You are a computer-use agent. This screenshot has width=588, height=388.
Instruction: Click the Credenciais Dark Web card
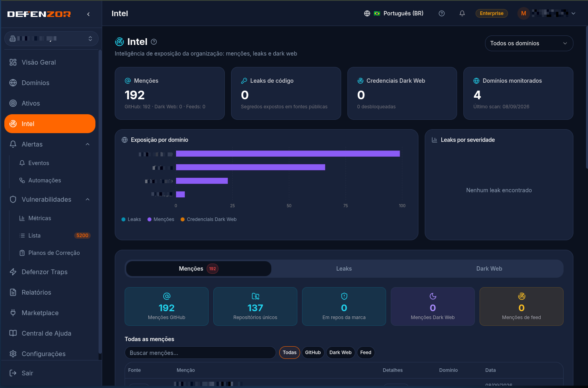402,93
